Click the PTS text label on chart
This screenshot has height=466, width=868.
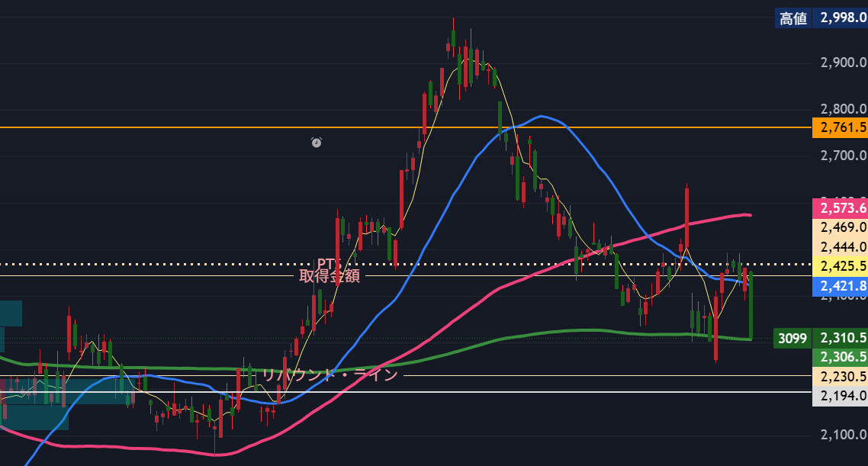330,264
